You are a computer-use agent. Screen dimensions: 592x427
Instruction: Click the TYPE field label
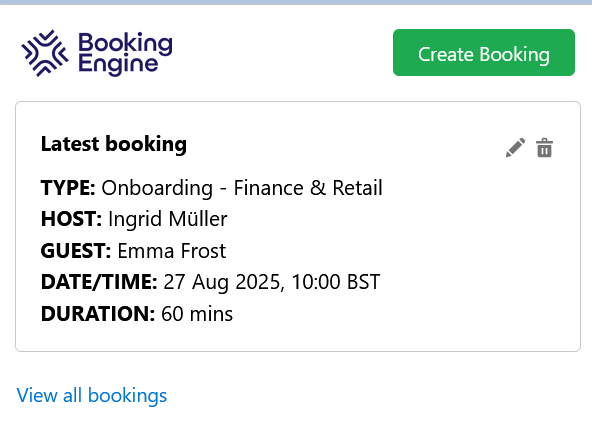tap(68, 188)
